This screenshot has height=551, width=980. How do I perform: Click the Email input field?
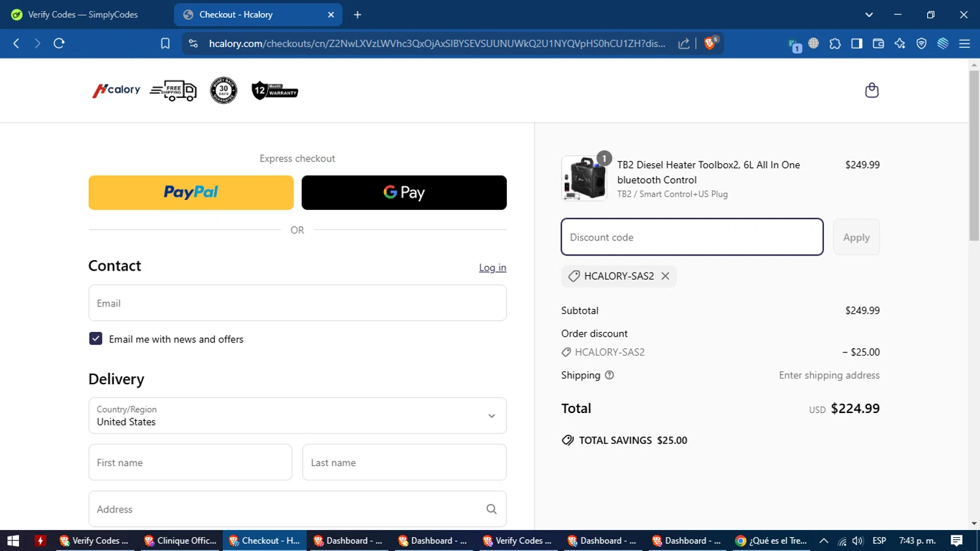(x=297, y=303)
